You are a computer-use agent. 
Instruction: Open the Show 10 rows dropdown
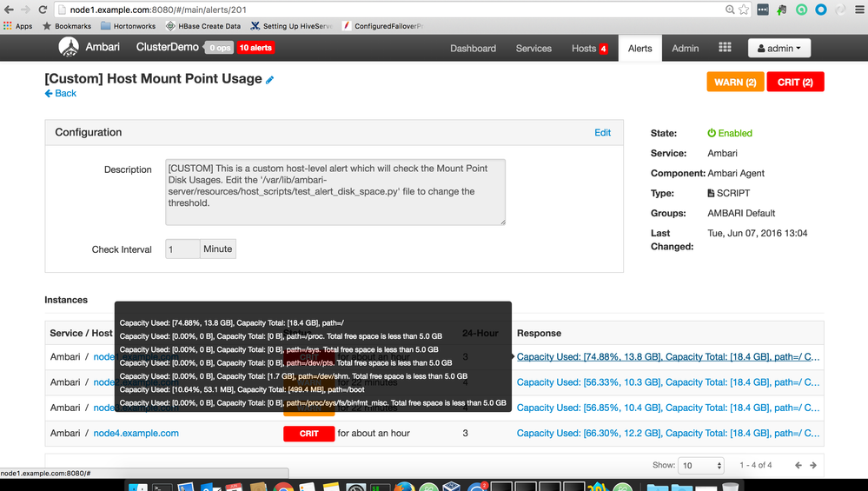[701, 466]
